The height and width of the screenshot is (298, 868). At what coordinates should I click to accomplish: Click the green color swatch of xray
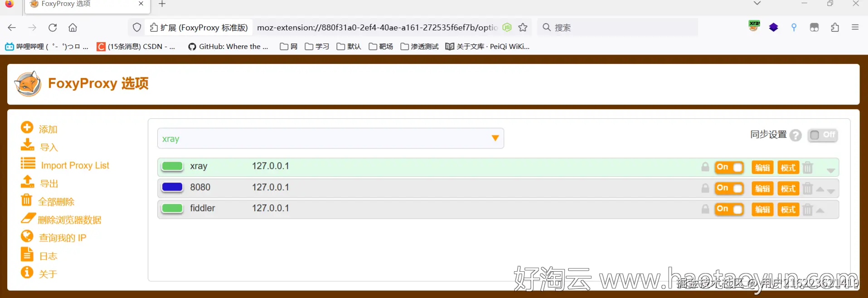[172, 166]
